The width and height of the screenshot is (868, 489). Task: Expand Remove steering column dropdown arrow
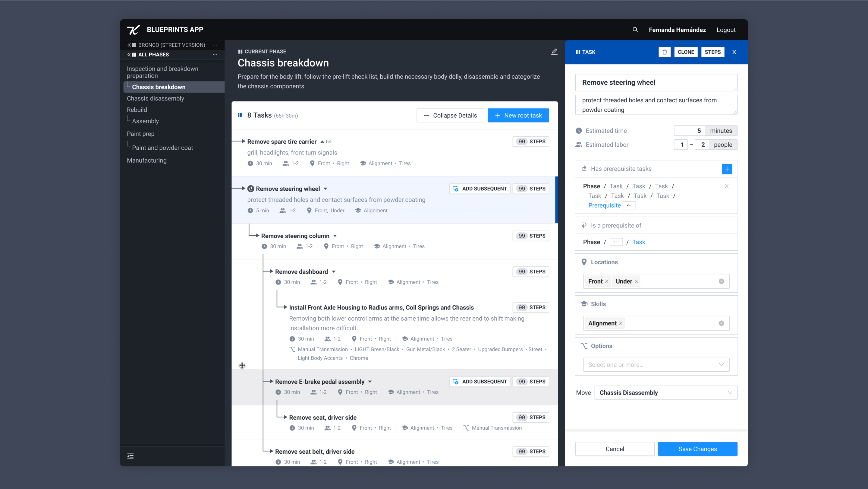tap(335, 236)
